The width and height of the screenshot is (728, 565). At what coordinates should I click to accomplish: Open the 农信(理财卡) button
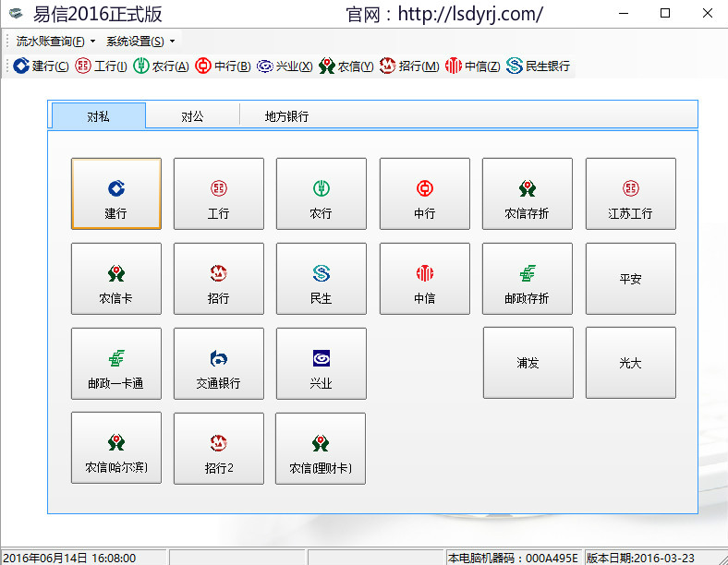click(321, 449)
